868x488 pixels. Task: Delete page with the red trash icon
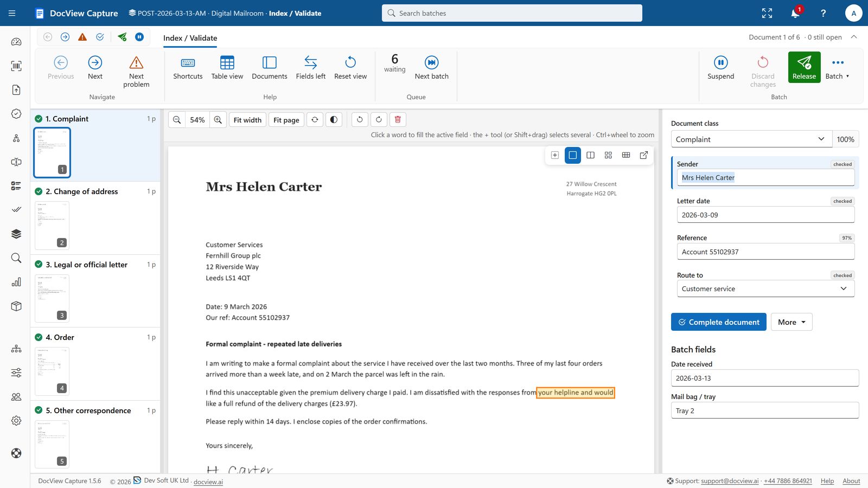398,119
